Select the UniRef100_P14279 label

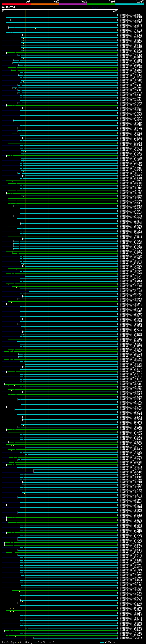[x=131, y=347]
